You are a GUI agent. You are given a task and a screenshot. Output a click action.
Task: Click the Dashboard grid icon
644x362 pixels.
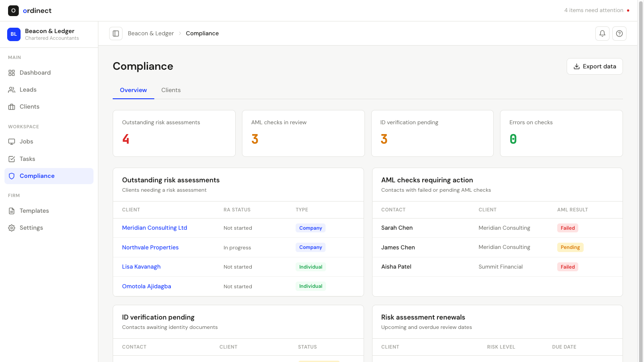coord(12,73)
